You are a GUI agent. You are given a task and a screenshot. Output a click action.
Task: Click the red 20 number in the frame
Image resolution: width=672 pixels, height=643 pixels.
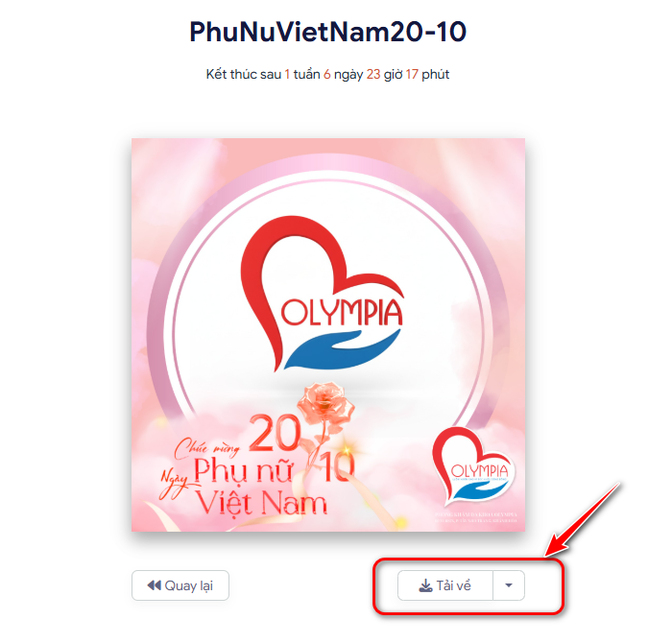[276, 433]
